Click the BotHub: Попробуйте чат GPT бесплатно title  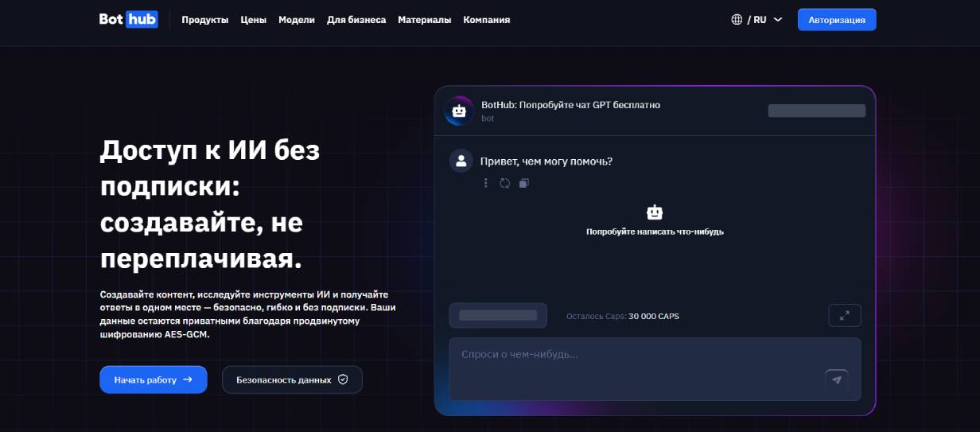(570, 104)
